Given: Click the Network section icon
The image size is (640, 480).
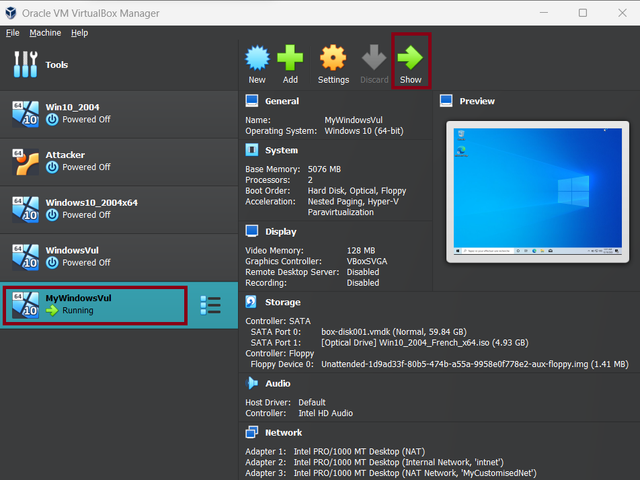Looking at the screenshot, I should pyautogui.click(x=252, y=432).
